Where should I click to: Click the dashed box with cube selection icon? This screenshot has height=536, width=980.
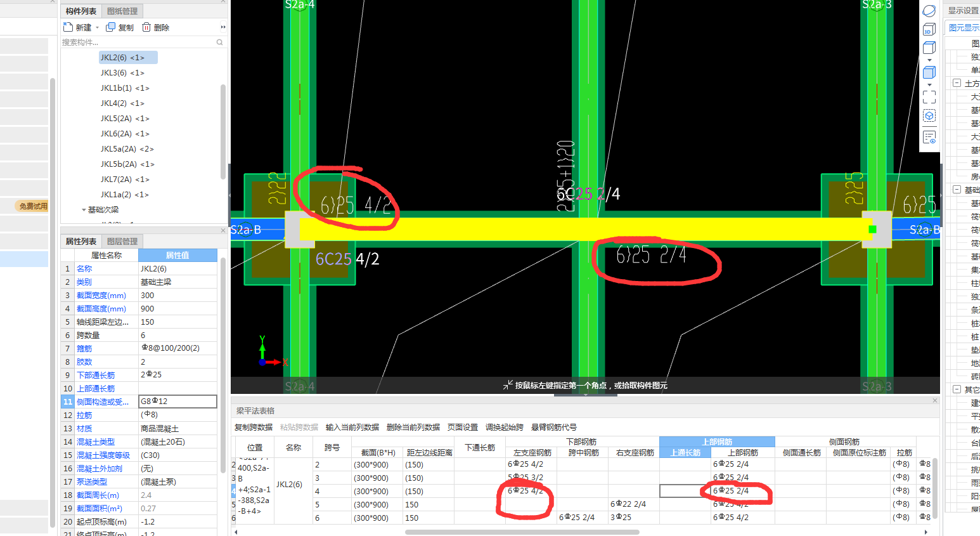[x=929, y=115]
